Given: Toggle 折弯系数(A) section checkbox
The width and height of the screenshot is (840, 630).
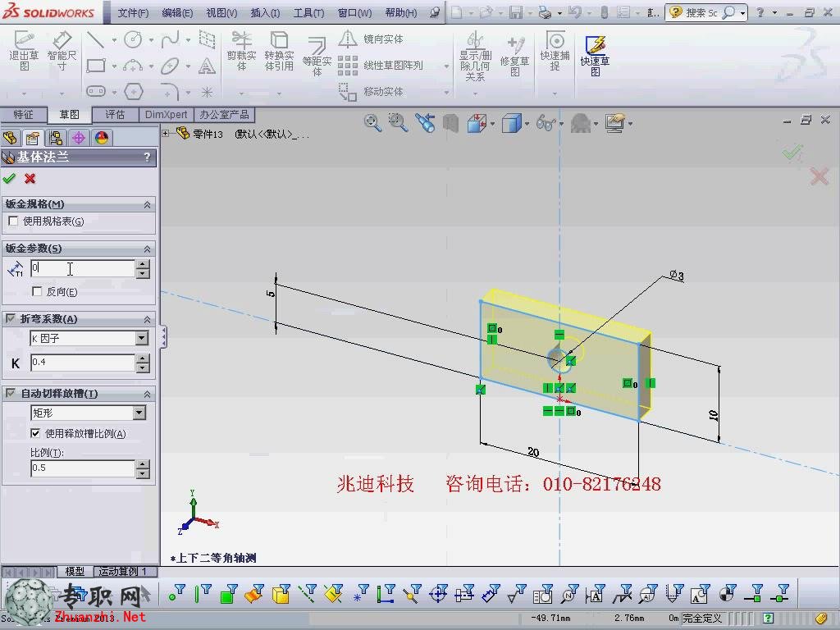Looking at the screenshot, I should [x=10, y=319].
